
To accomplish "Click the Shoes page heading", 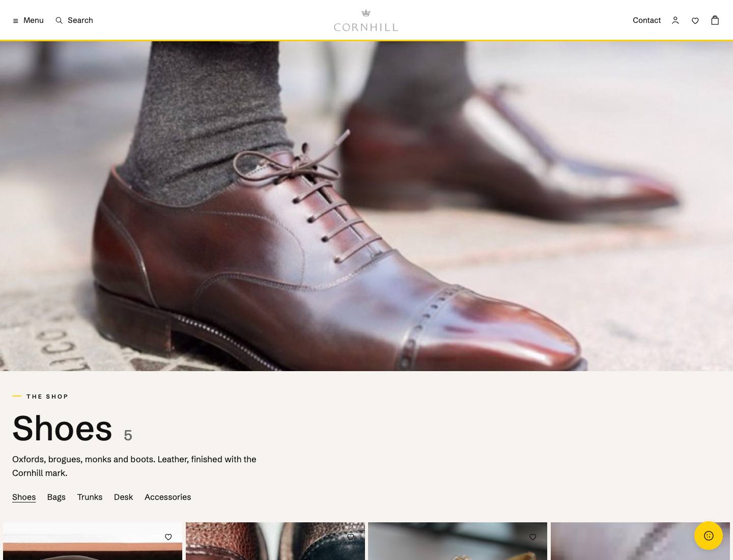I will click(62, 428).
